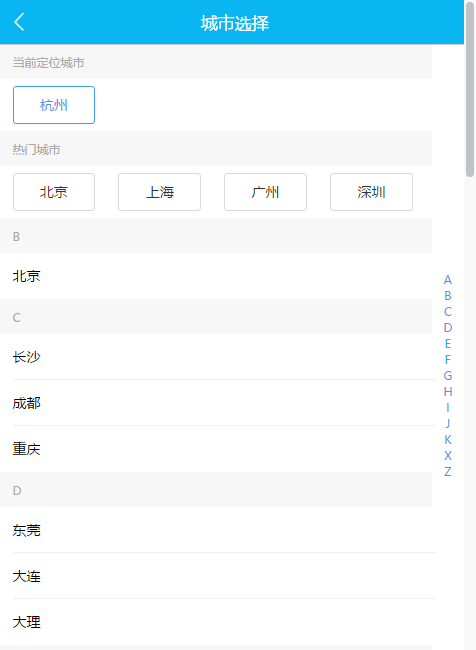Choose hot city 上海 button
Viewport: 476px width, 650px height.
click(160, 192)
